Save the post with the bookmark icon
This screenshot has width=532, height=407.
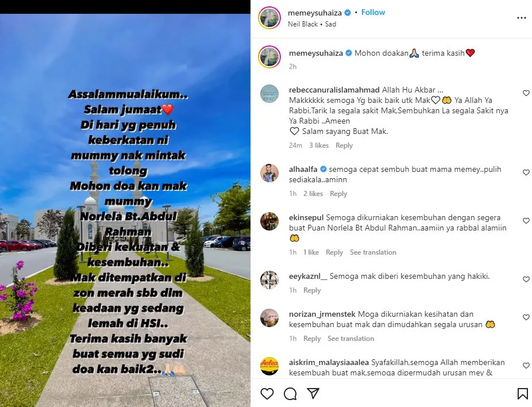point(522,394)
